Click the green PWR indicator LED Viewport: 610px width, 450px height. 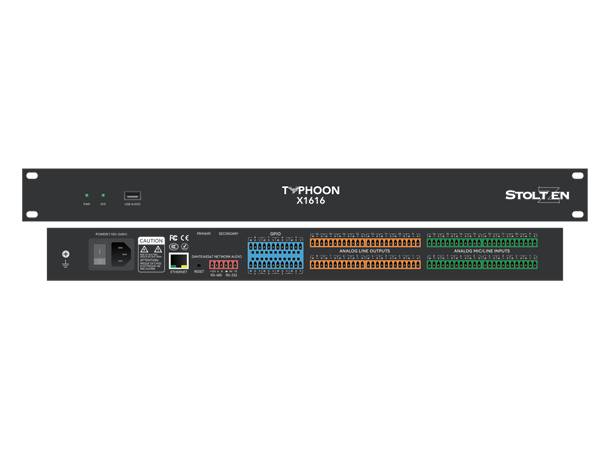pyautogui.click(x=87, y=195)
